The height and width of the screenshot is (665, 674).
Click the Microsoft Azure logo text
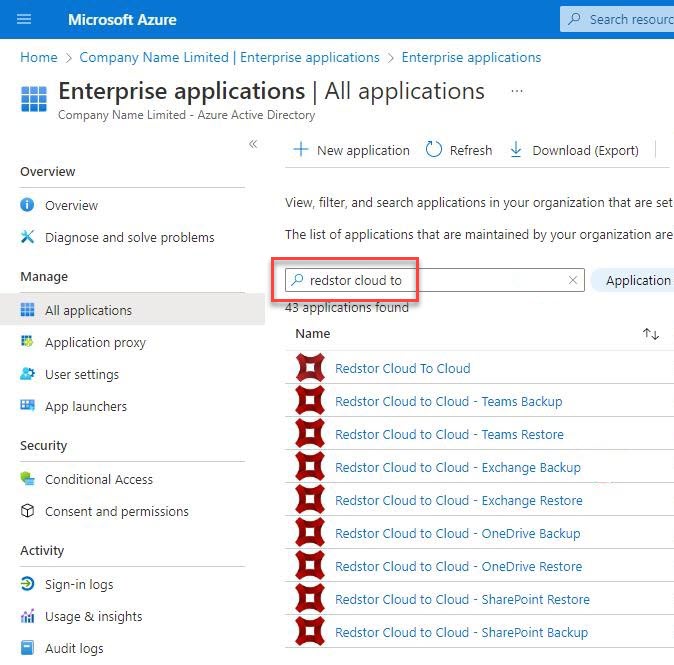[122, 20]
